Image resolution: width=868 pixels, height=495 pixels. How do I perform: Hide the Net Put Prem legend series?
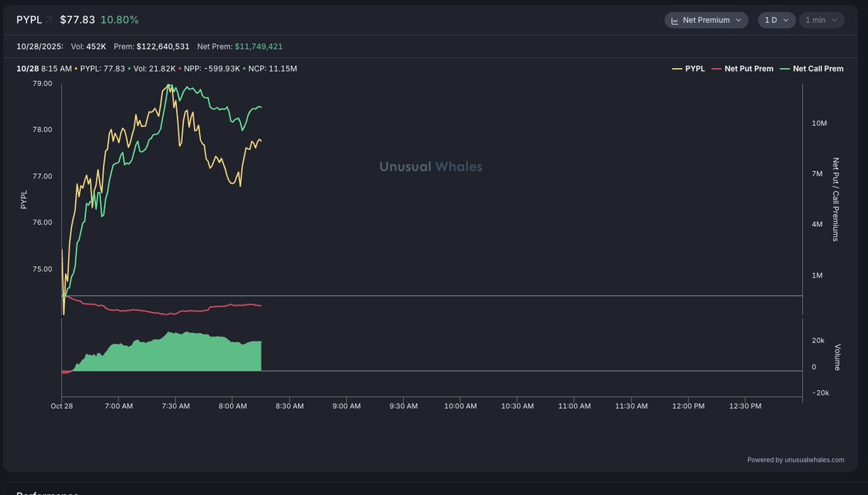pos(743,69)
